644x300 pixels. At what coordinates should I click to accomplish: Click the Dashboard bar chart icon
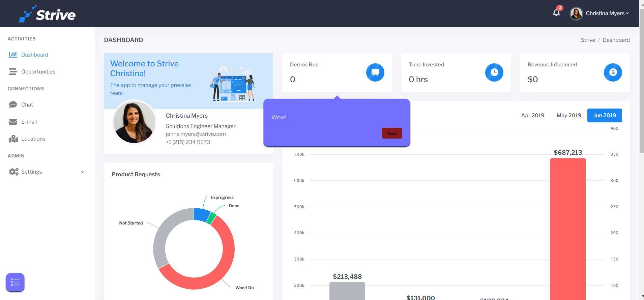point(13,54)
